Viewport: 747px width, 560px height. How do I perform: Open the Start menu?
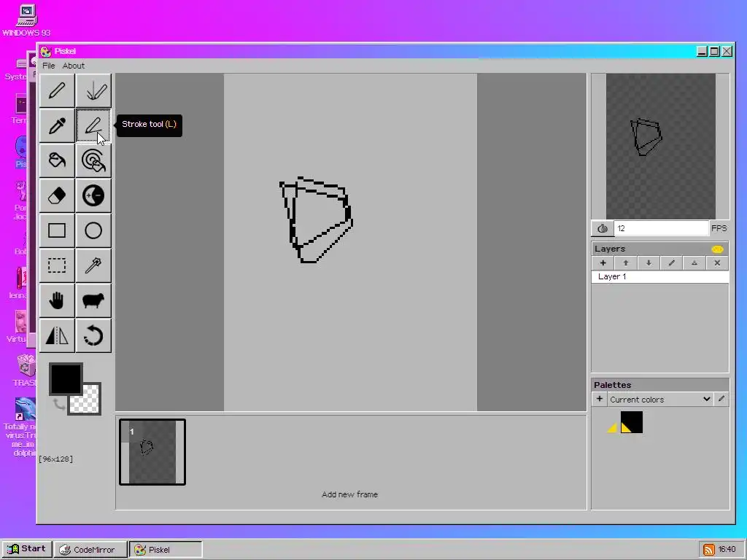pyautogui.click(x=27, y=549)
